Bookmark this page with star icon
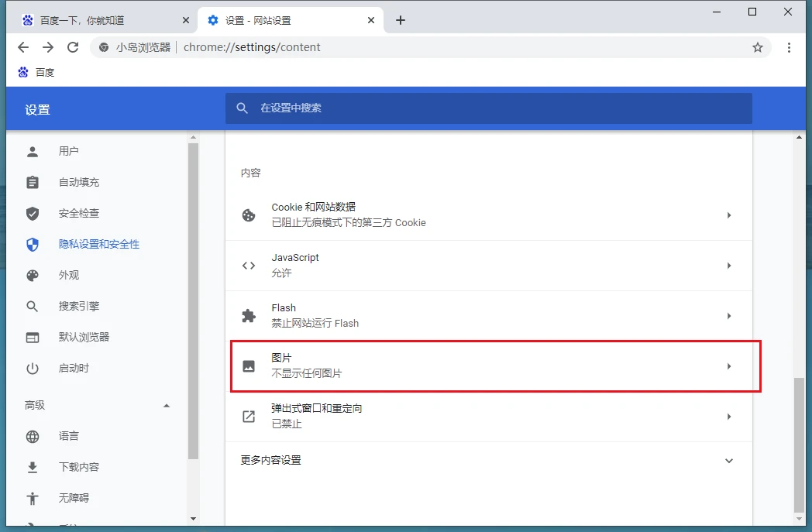This screenshot has height=532, width=812. [758, 47]
